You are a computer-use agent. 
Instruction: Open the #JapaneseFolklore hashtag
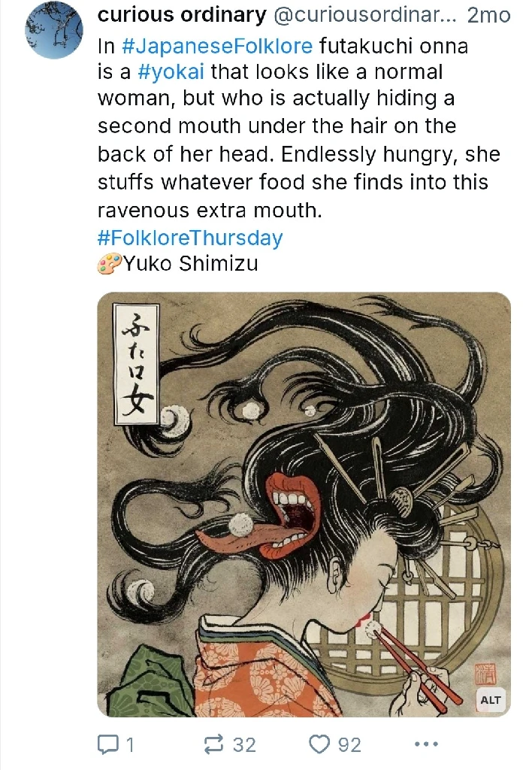216,46
